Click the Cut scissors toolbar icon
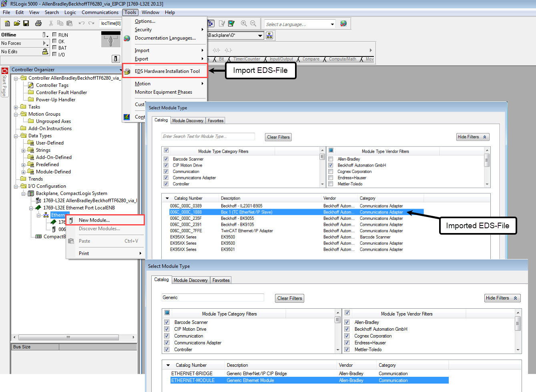The image size is (536, 392). 51,23
